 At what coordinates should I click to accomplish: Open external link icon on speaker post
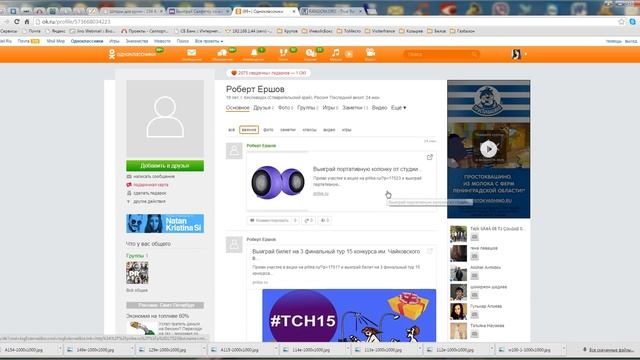coord(429,157)
